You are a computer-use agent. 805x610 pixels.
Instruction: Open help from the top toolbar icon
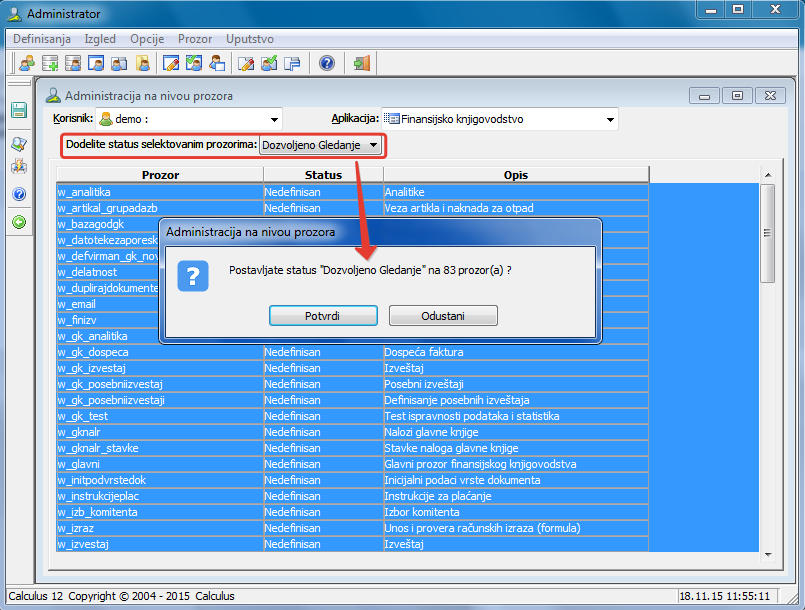pos(327,63)
